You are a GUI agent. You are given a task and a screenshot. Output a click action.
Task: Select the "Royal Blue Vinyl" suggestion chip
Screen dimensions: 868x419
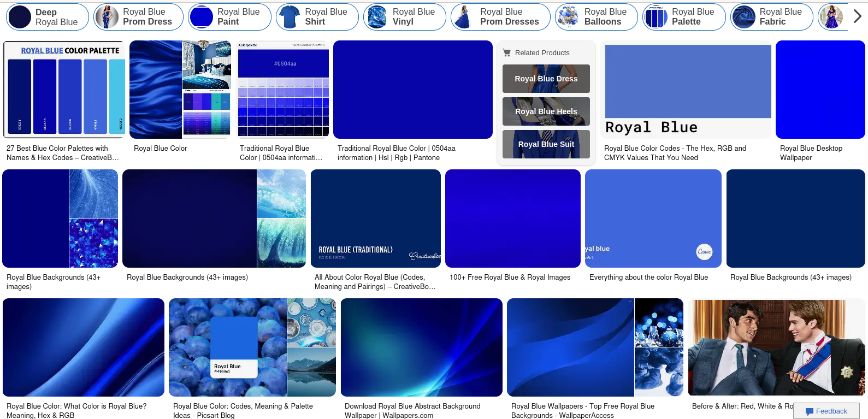(x=405, y=17)
